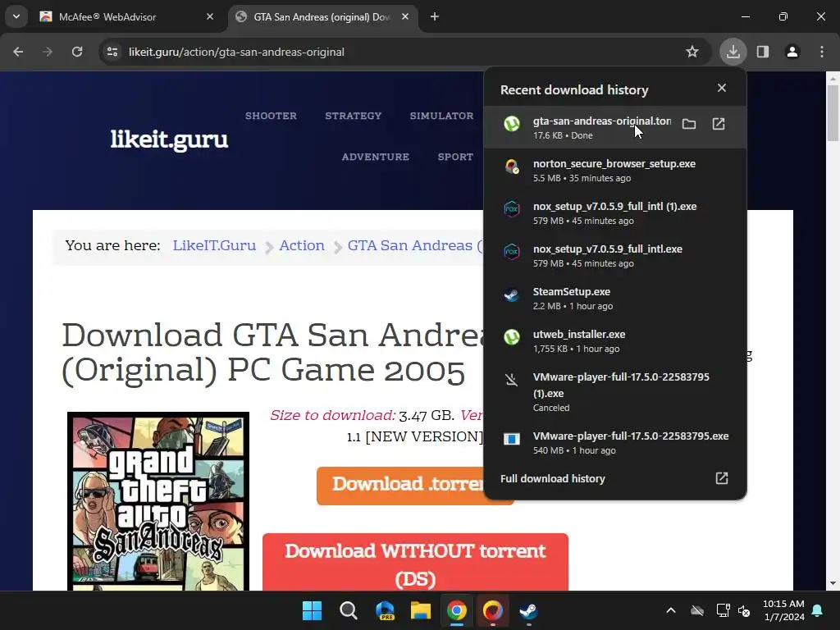Image resolution: width=840 pixels, height=630 pixels.
Task: Click Download WITHOUT torrent (DS) button
Action: (x=415, y=563)
